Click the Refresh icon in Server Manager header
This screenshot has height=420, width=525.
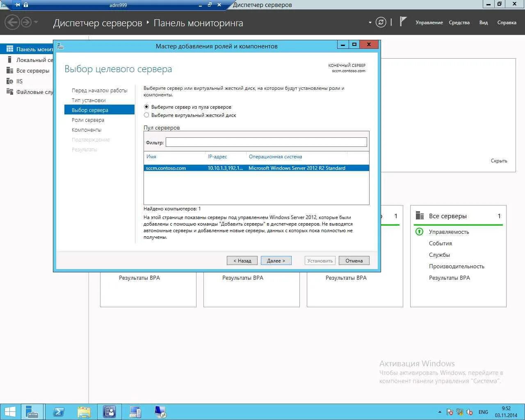(x=381, y=22)
